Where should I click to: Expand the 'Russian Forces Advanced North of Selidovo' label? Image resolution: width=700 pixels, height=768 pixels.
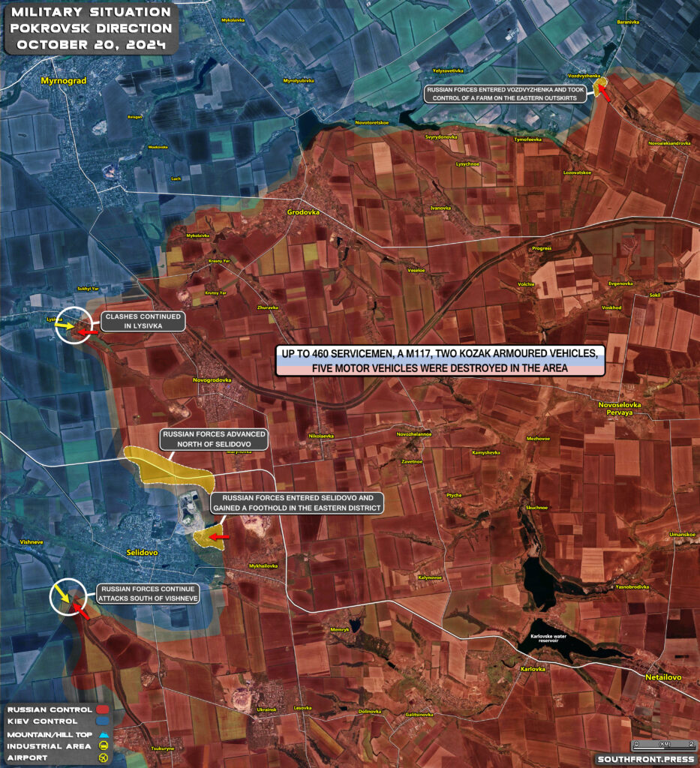[215, 438]
